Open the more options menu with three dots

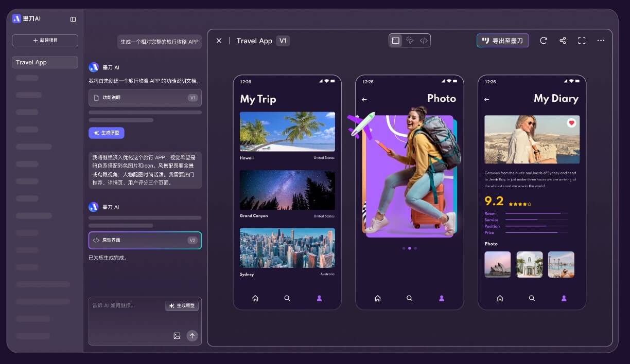pos(601,40)
